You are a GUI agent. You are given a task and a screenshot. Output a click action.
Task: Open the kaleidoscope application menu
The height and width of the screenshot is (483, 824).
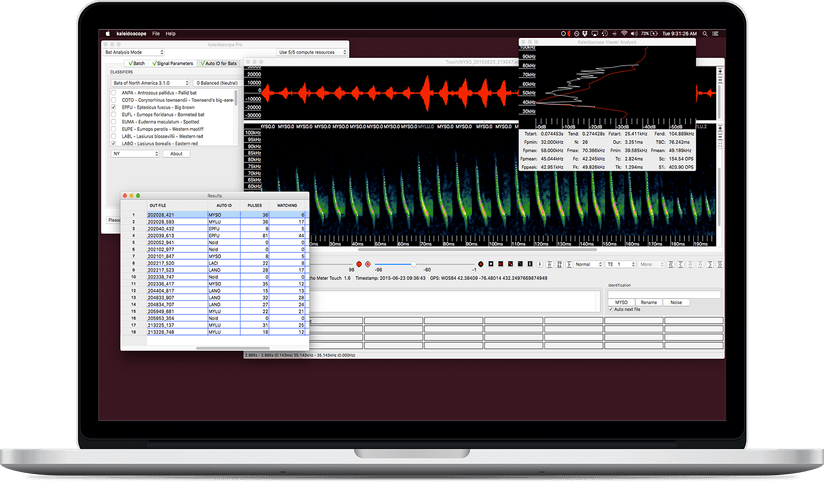131,34
